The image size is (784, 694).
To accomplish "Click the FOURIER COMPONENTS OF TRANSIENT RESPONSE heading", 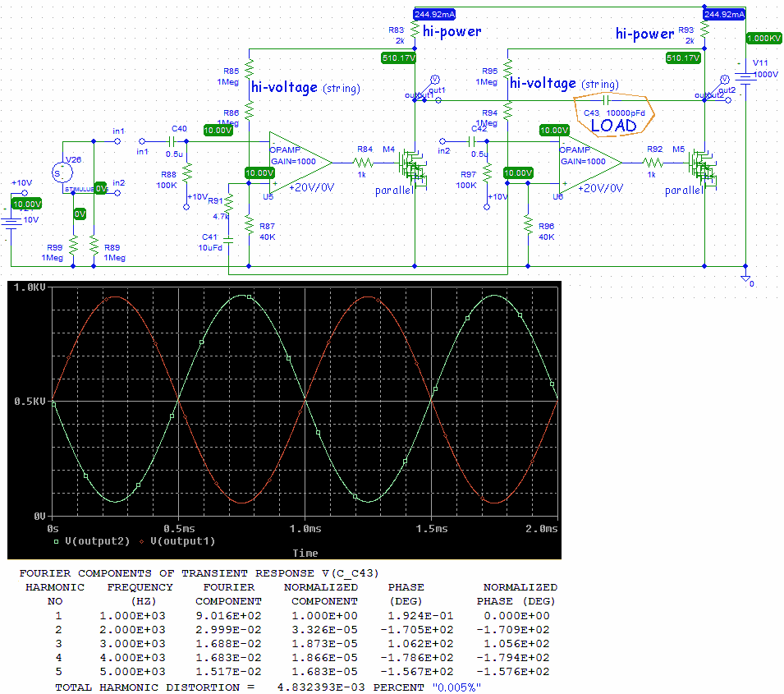I will tap(199, 573).
